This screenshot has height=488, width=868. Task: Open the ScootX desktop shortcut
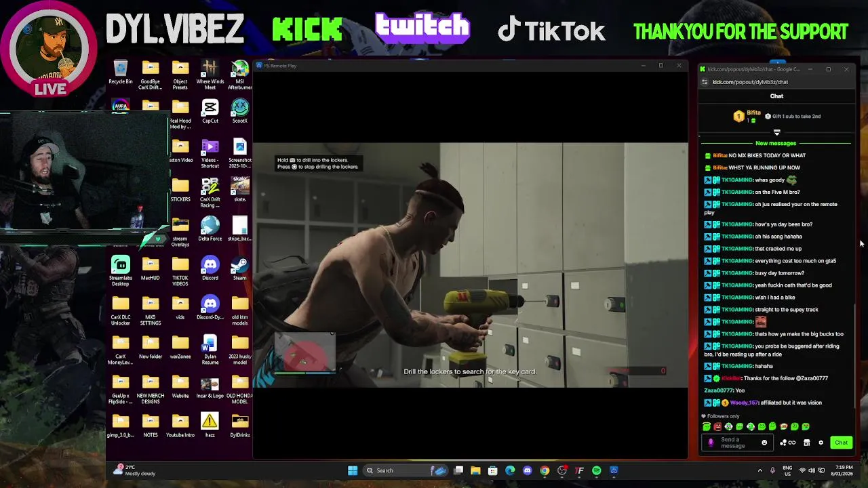pos(240,112)
